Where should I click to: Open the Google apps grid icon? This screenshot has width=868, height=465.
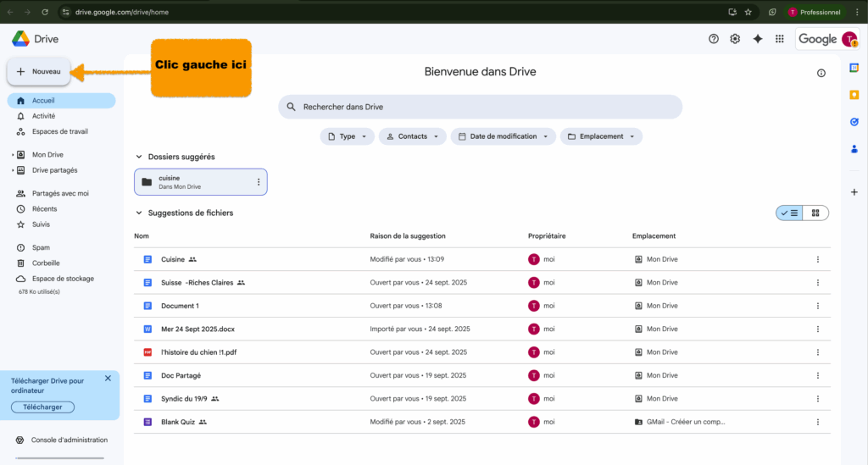tap(780, 39)
